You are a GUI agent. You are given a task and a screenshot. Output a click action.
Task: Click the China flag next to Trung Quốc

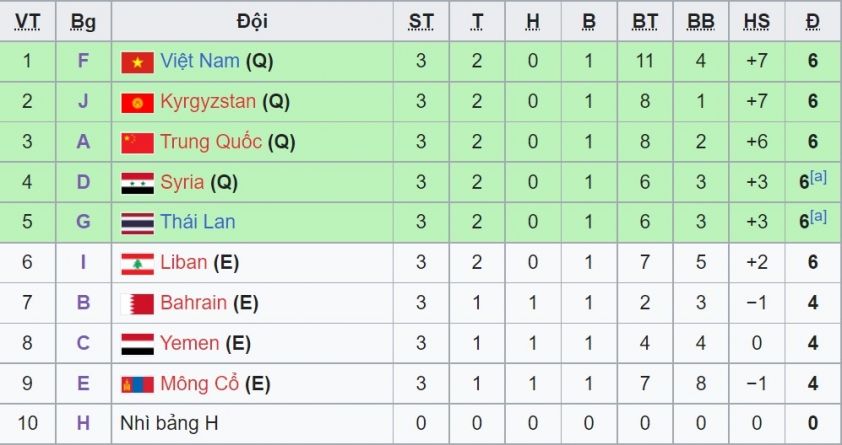coord(137,143)
